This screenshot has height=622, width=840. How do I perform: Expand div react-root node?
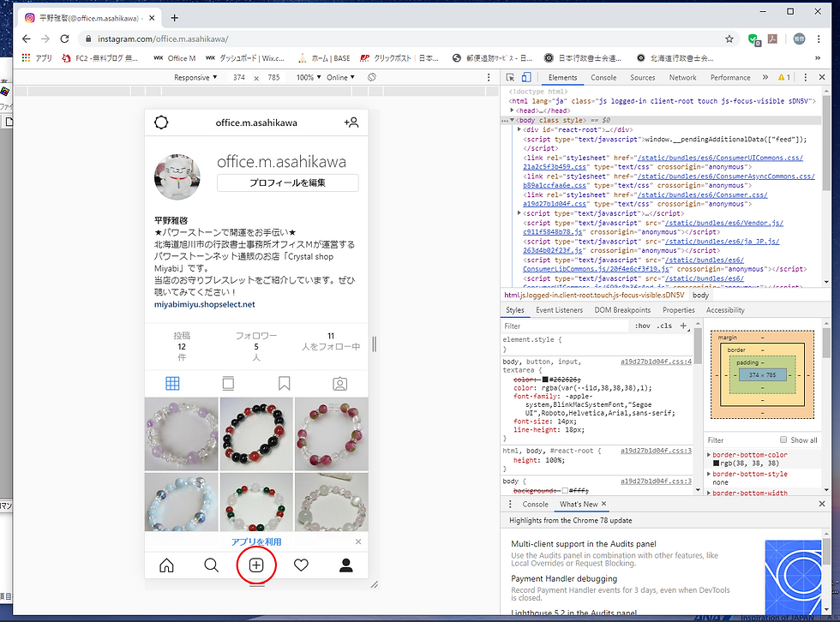click(519, 129)
